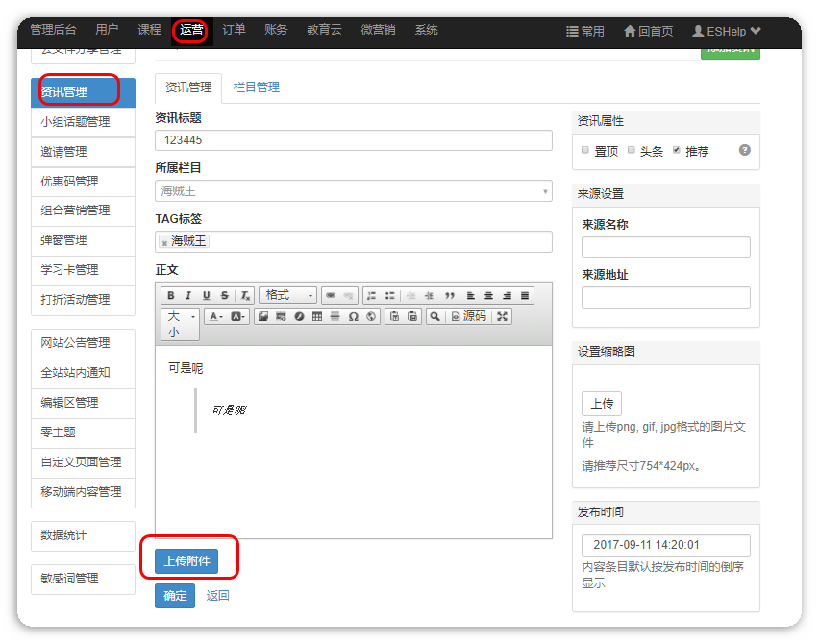The image size is (819, 644).
Task: Toggle bold formatting in the editor
Action: point(171,296)
